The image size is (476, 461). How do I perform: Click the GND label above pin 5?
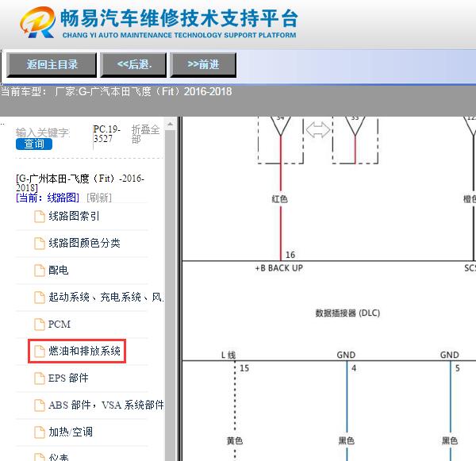(x=450, y=355)
